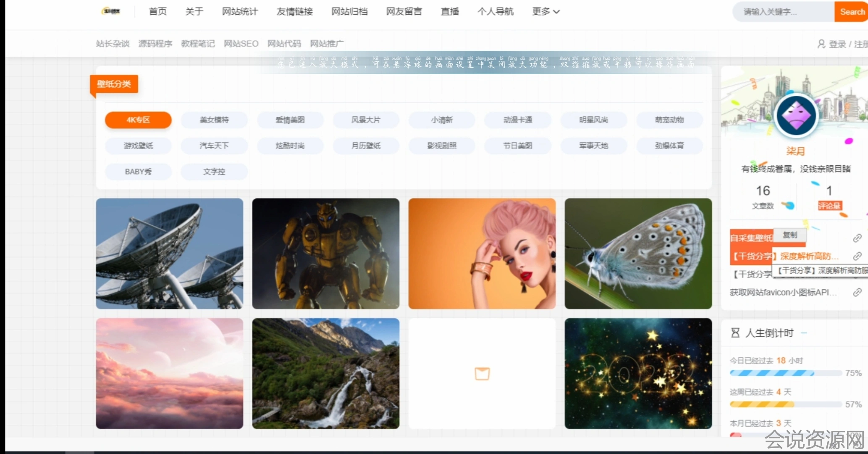Click the 动漫卡通 category icon
The height and width of the screenshot is (454, 868).
pyautogui.click(x=518, y=119)
